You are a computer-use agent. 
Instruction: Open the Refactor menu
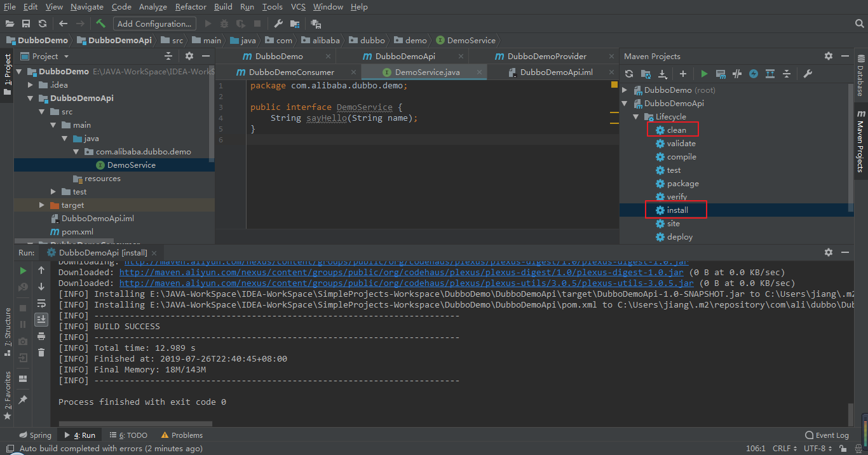191,7
